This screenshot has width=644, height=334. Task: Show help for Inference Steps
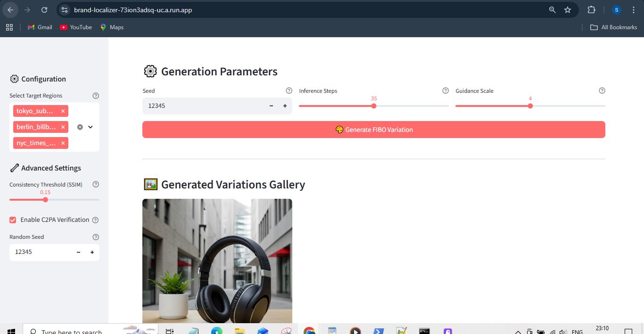(446, 90)
